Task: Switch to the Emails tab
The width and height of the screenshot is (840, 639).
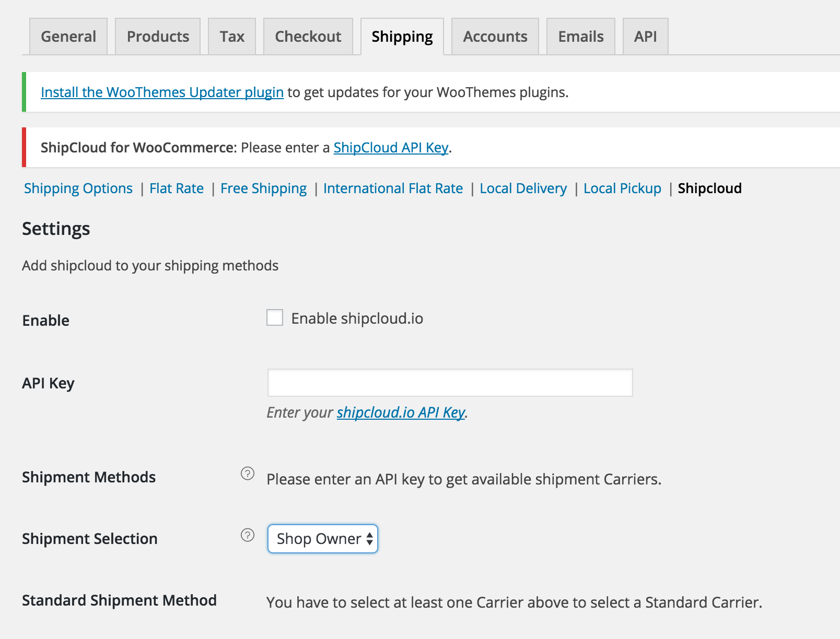Action: (x=581, y=37)
